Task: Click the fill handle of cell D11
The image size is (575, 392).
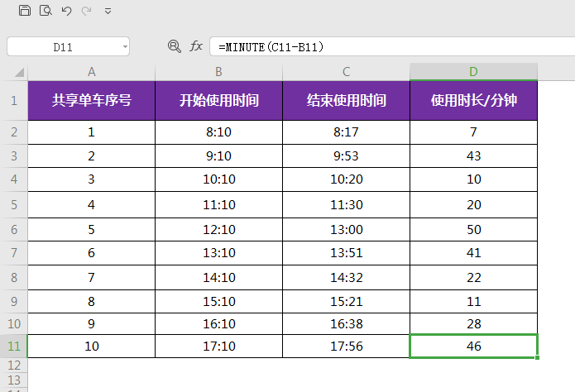Action: [538, 357]
